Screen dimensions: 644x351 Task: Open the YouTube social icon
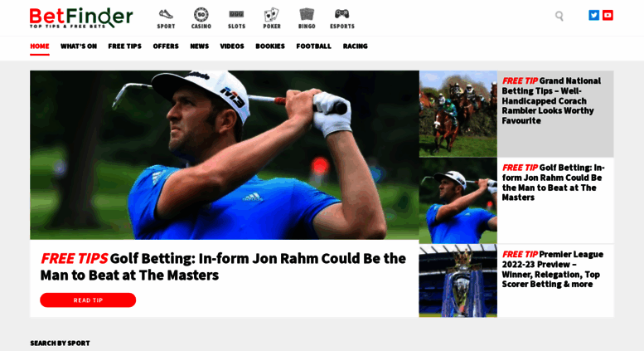click(608, 15)
